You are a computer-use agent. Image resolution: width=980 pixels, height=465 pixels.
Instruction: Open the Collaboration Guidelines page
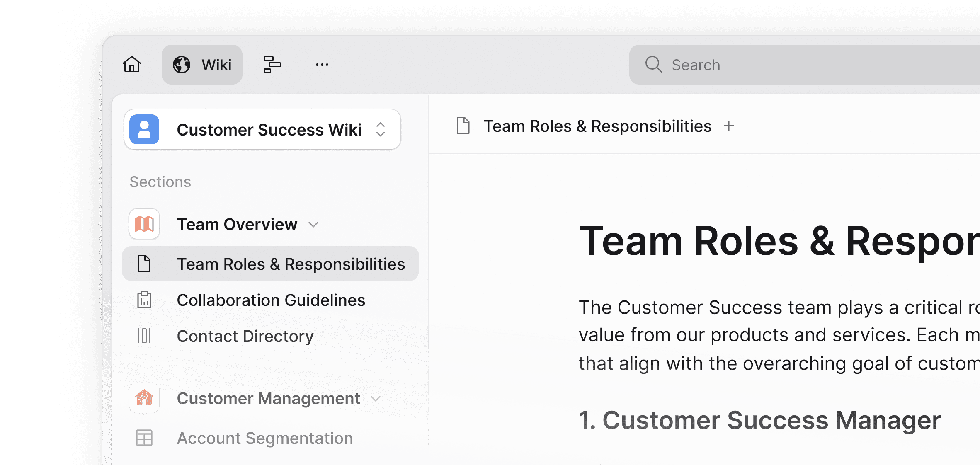coord(271,300)
